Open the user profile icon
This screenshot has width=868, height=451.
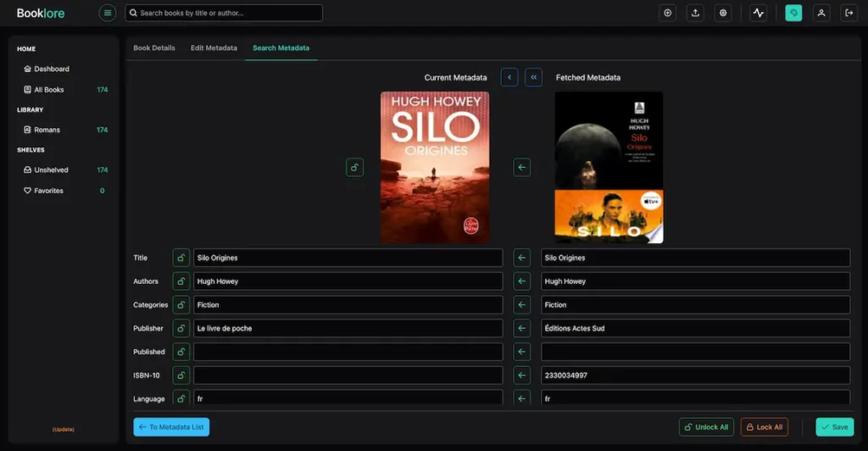pos(821,13)
